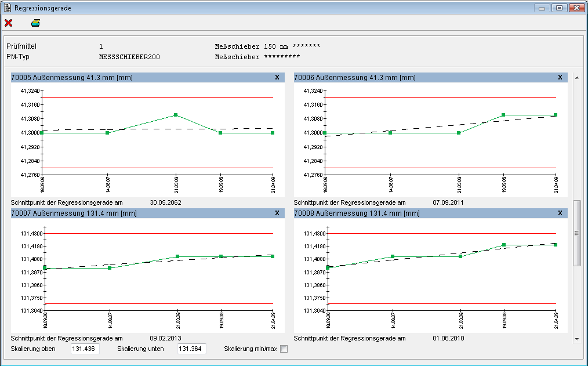Click the text Meßschieber 150 mm
588x366 pixels.
pos(252,46)
